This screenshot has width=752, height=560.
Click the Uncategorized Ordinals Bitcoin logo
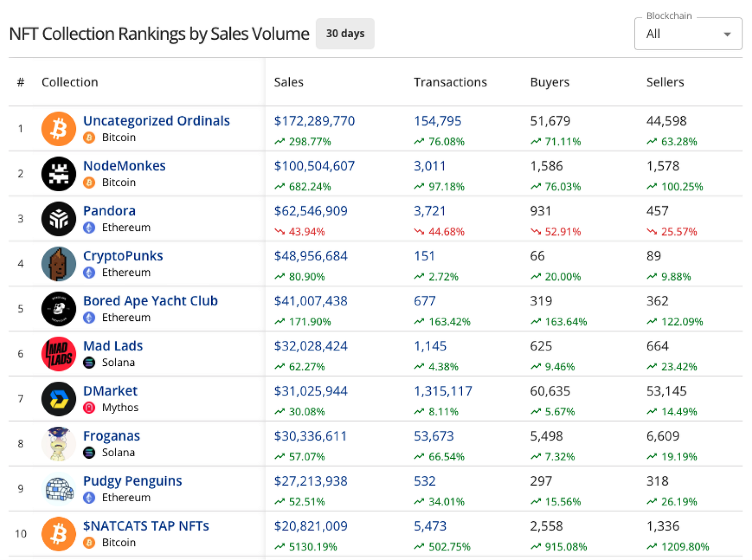point(58,129)
